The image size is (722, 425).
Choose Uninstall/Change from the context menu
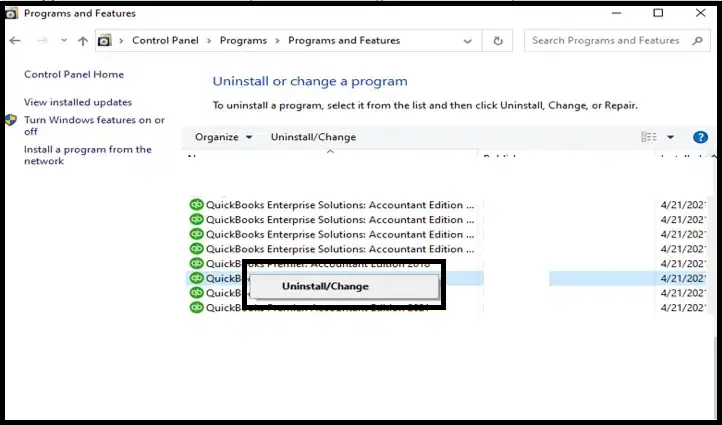[x=344, y=286]
